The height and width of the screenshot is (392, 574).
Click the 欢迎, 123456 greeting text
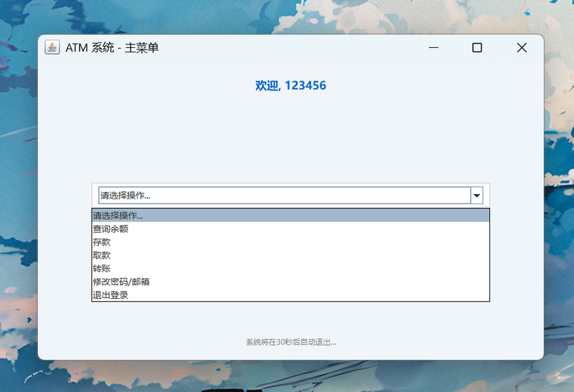coord(291,85)
